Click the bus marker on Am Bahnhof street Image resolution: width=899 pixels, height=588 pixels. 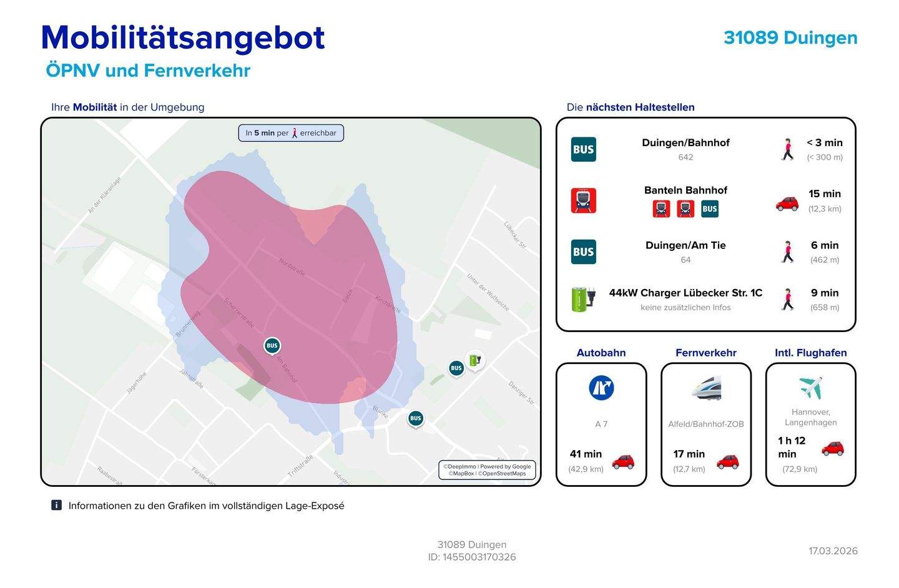pyautogui.click(x=272, y=346)
